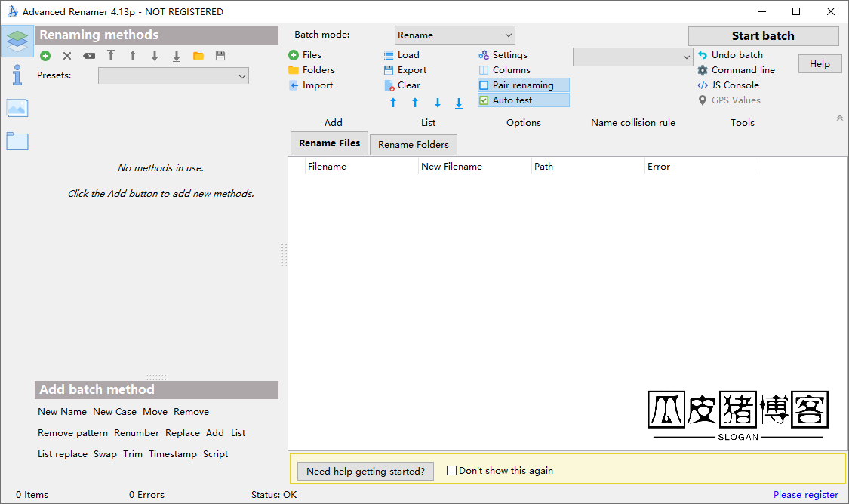Add Move batch method

155,411
